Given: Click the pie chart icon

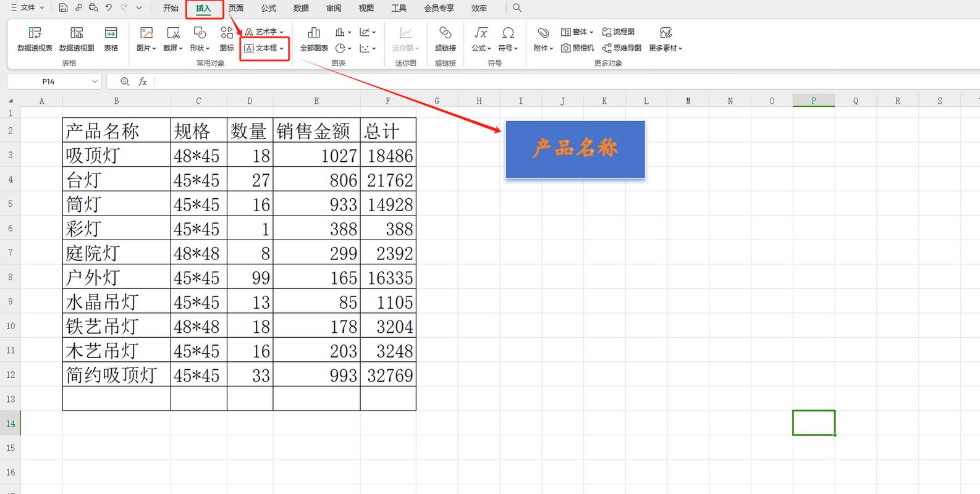Looking at the screenshot, I should pyautogui.click(x=340, y=48).
